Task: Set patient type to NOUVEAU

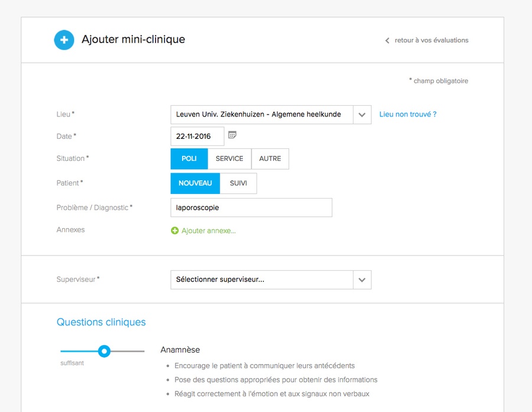Action: click(195, 183)
